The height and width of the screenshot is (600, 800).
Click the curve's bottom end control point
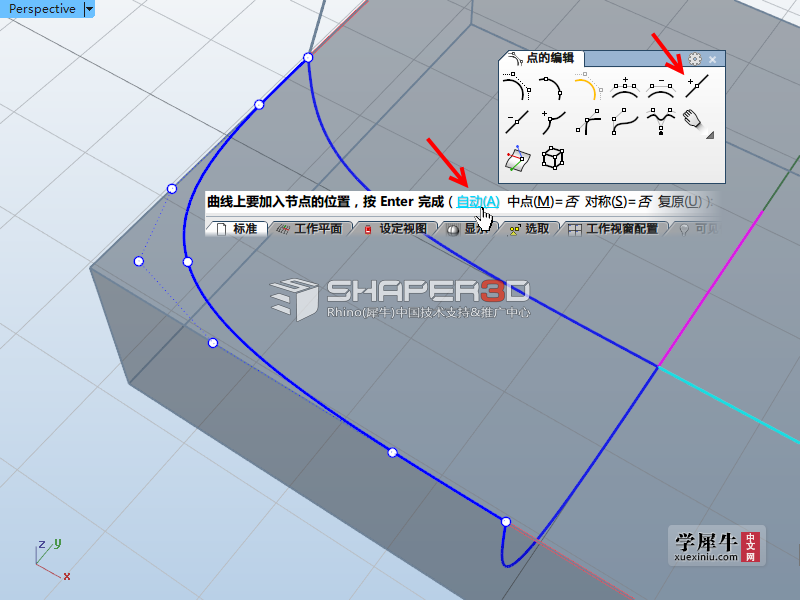pos(506,521)
